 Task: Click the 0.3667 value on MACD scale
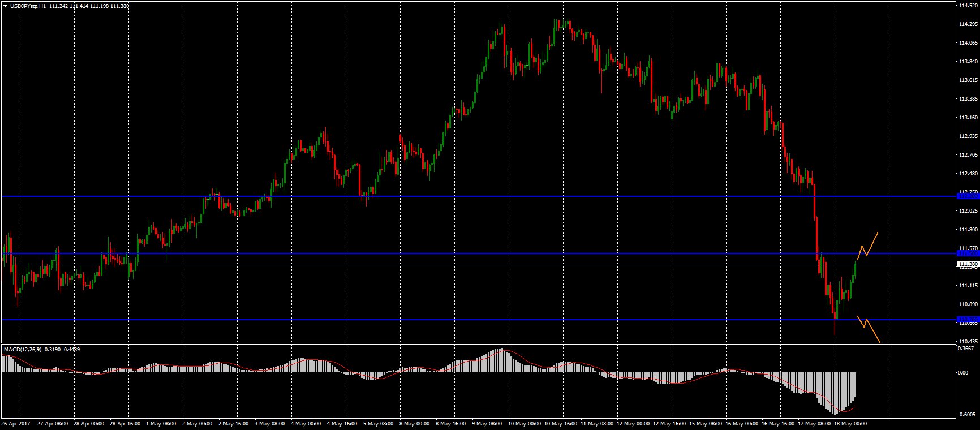coord(966,349)
